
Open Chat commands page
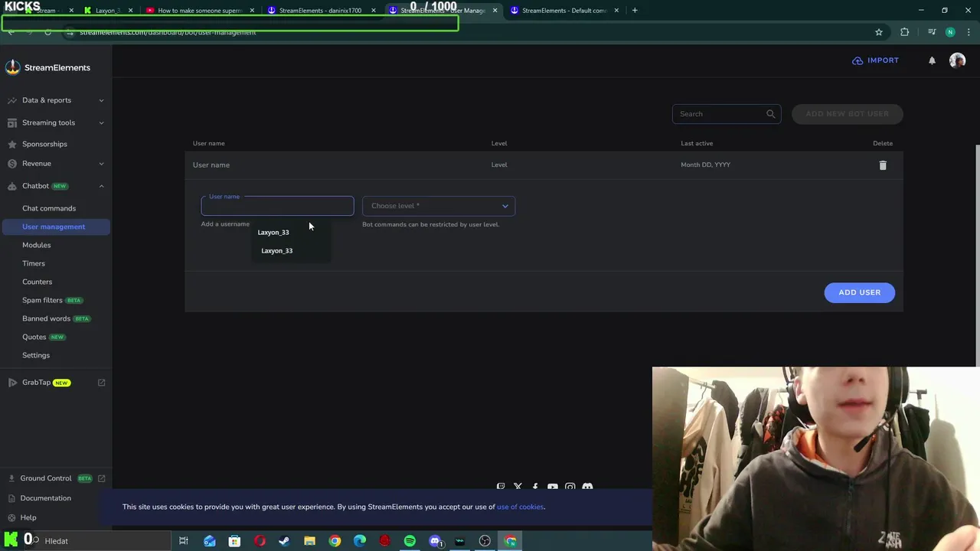click(x=49, y=208)
